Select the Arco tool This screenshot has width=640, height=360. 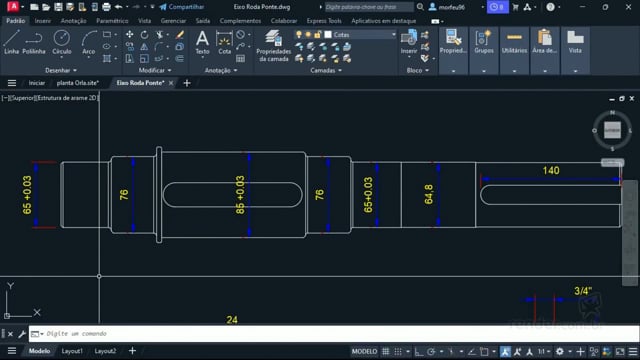pos(89,42)
